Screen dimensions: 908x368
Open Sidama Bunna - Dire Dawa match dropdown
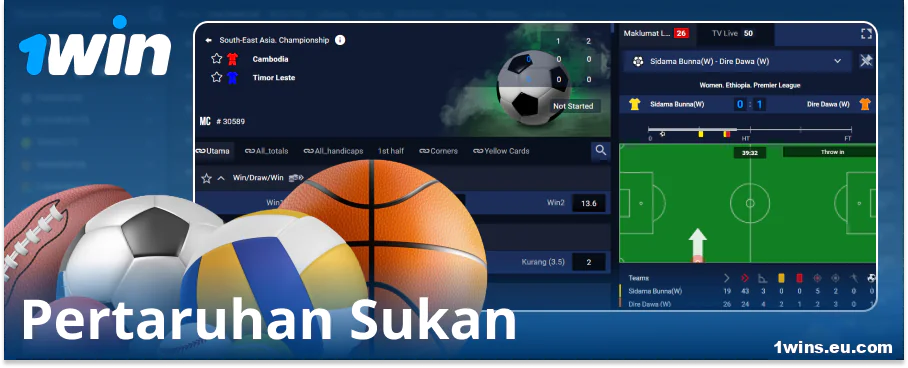(x=737, y=61)
